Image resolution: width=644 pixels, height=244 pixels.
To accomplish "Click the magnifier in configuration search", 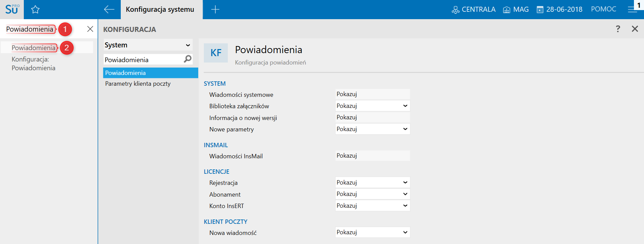I will pyautogui.click(x=187, y=59).
